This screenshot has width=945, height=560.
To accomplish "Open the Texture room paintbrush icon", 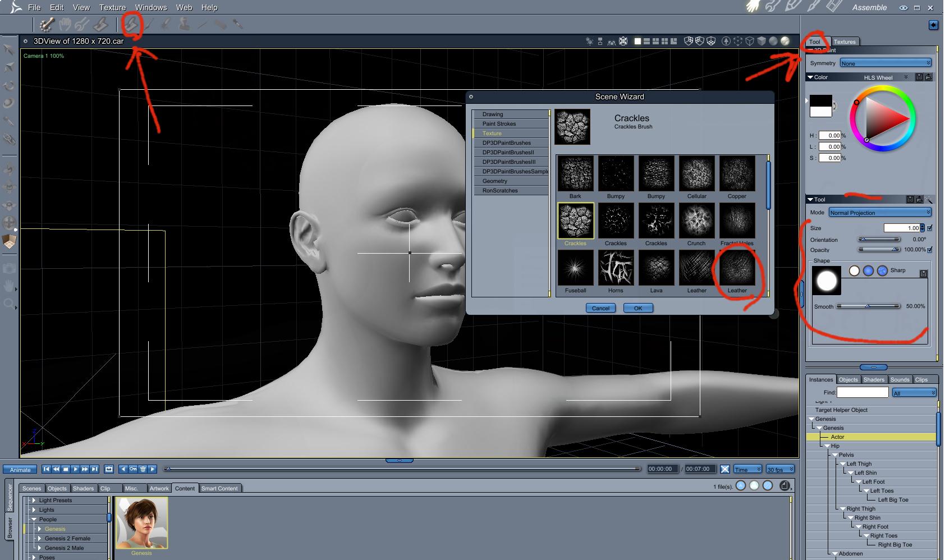I will pyautogui.click(x=813, y=7).
